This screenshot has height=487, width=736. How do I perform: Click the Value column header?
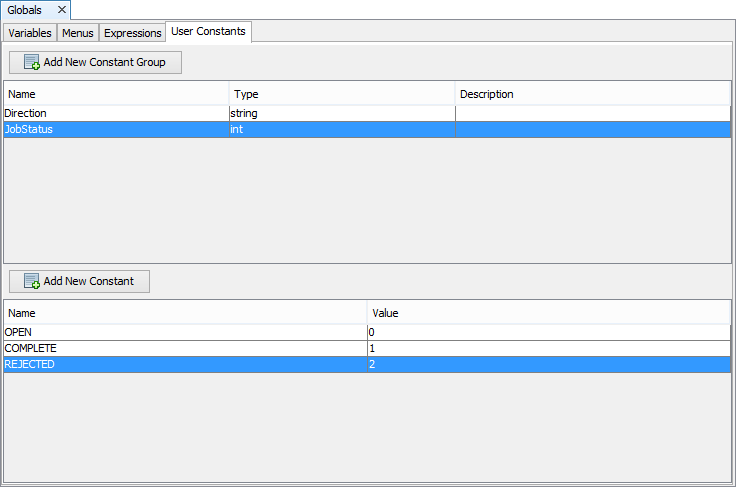click(x=548, y=313)
